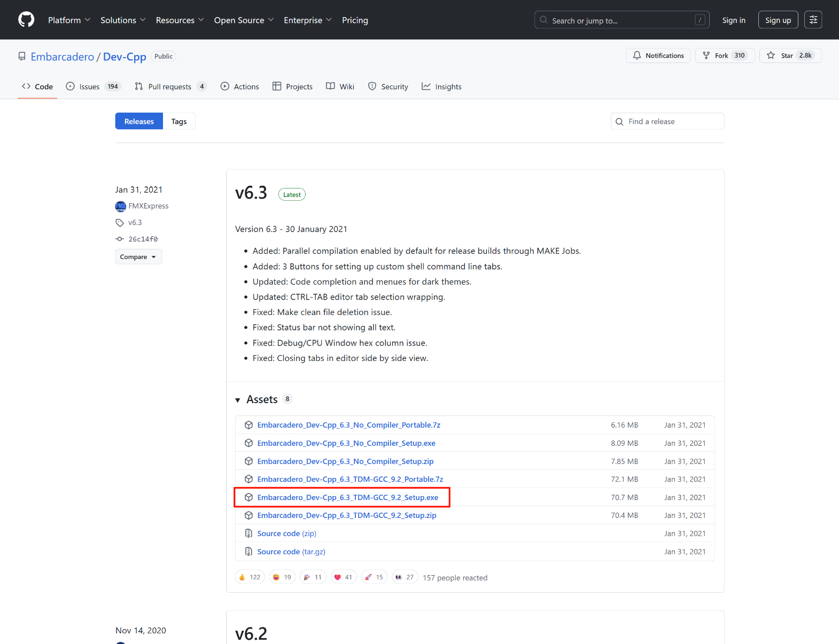
Task: Download Embarcadero_Dev-Cpp_6.3_No_Compiler_Portable.7z
Action: click(x=349, y=425)
